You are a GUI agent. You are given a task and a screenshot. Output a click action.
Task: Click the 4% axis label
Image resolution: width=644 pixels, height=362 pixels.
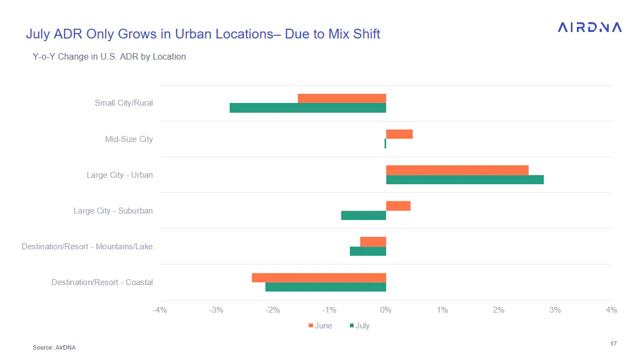pyautogui.click(x=612, y=310)
